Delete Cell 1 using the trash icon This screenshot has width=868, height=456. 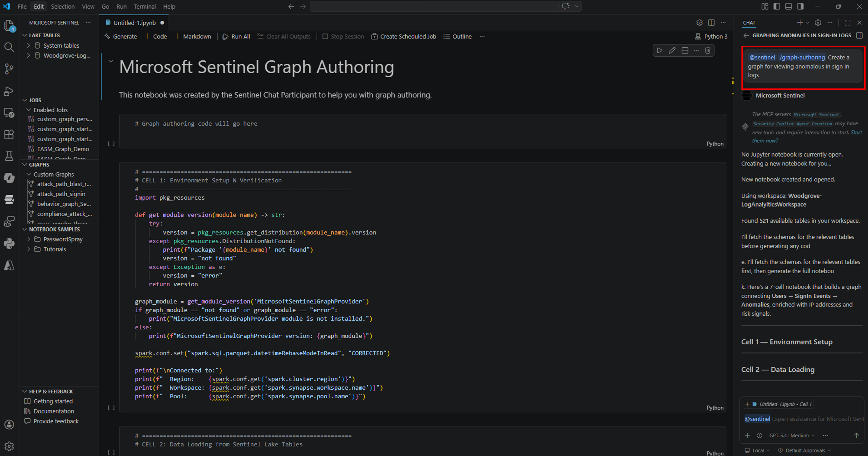[x=708, y=50]
